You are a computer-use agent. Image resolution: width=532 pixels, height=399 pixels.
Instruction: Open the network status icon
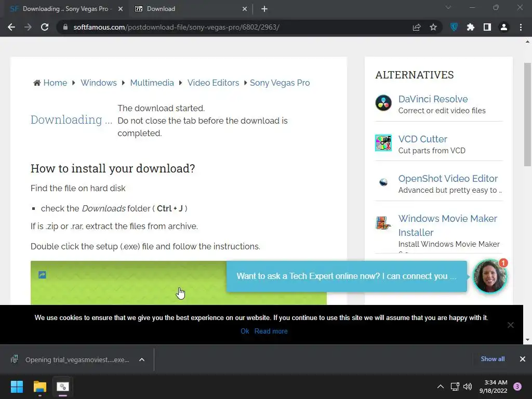[455, 387]
